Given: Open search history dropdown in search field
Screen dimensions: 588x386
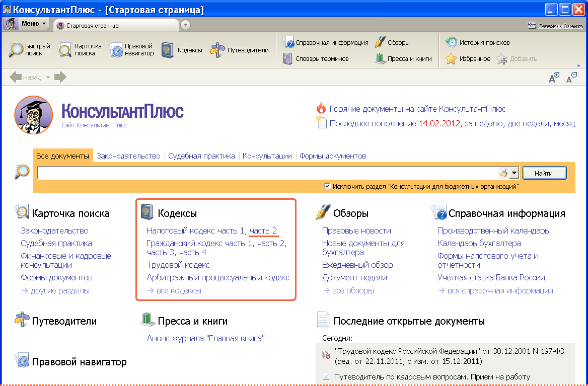Looking at the screenshot, I should tap(514, 173).
